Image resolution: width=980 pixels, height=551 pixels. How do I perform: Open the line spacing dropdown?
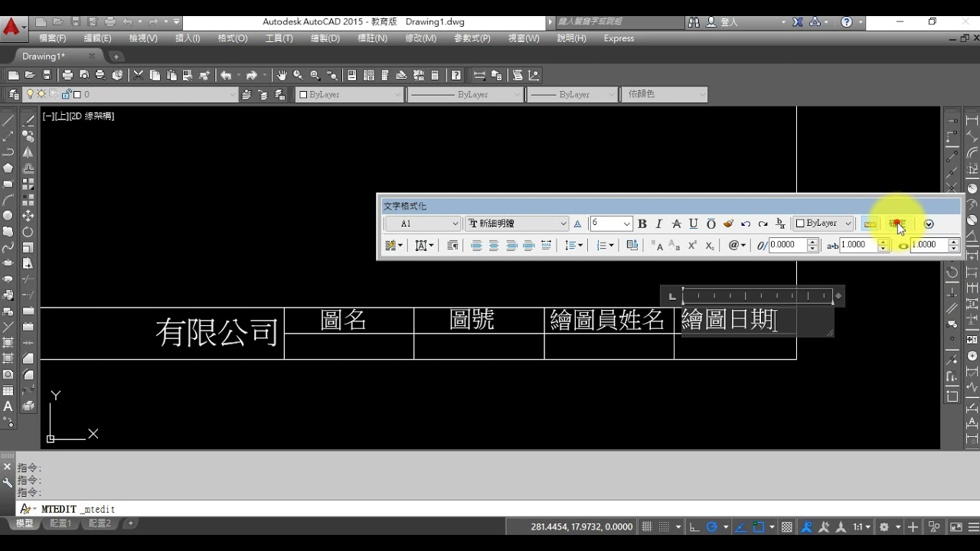[x=574, y=246]
